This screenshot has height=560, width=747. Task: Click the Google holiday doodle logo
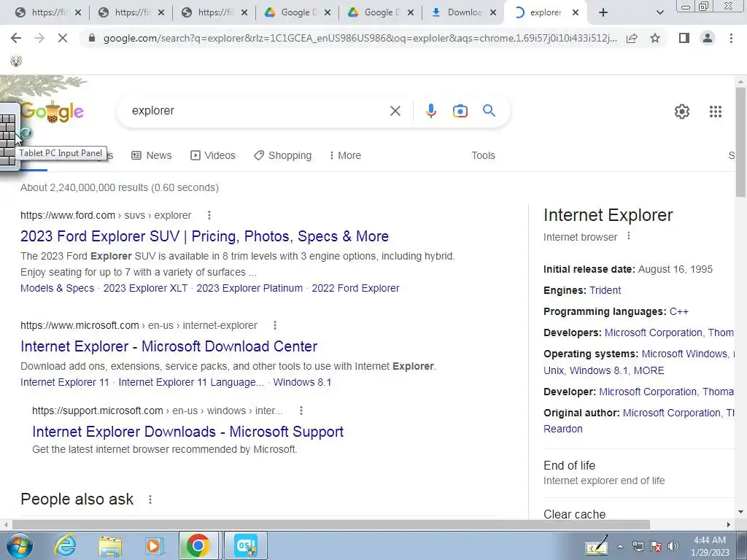click(53, 112)
